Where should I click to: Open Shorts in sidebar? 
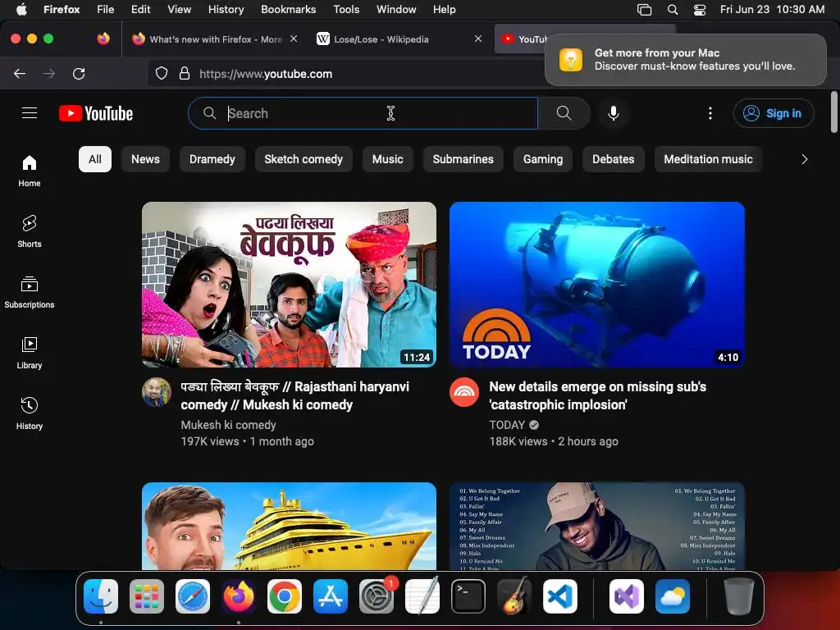(30, 231)
